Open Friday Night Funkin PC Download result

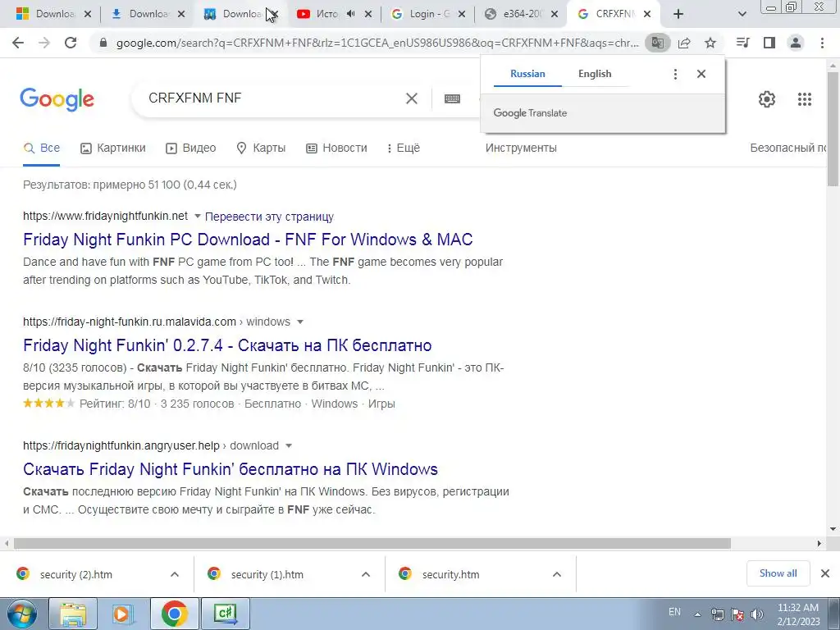[x=248, y=240]
